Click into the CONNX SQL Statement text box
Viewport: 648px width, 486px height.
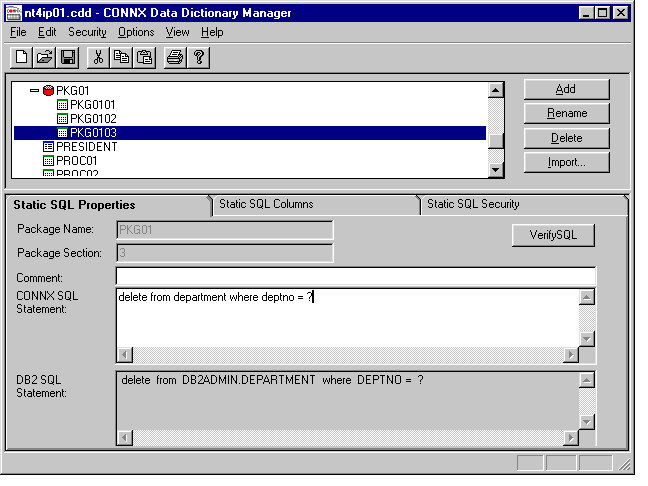click(347, 318)
